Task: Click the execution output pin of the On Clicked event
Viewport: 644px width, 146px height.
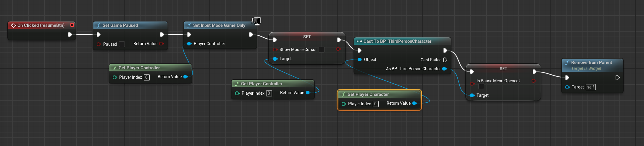Action: point(70,35)
